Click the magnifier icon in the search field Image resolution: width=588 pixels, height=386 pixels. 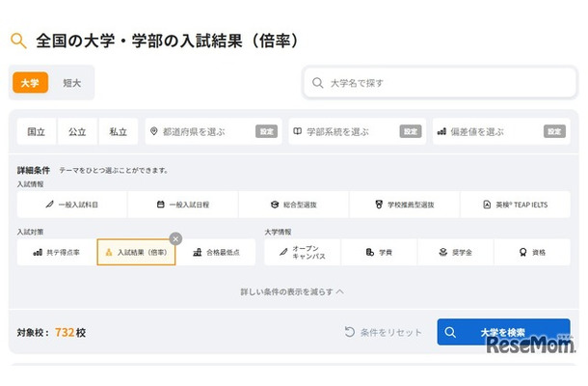pyautogui.click(x=318, y=83)
